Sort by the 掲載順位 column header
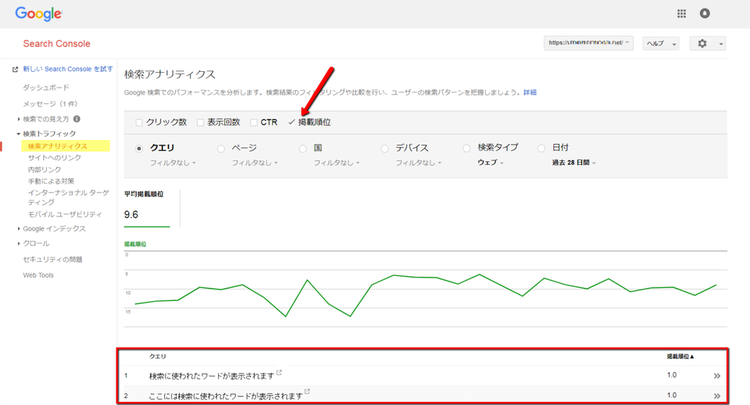Viewport: 750px width, 405px height. [680, 356]
